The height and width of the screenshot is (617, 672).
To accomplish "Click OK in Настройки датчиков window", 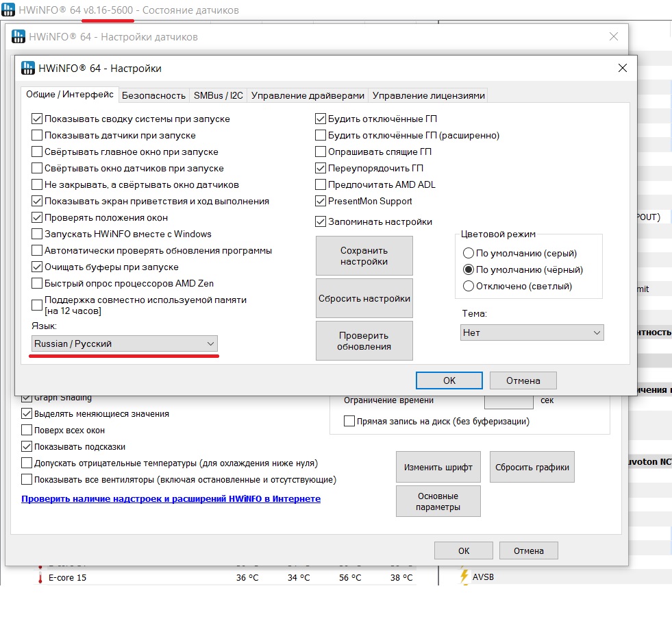I will tap(464, 551).
